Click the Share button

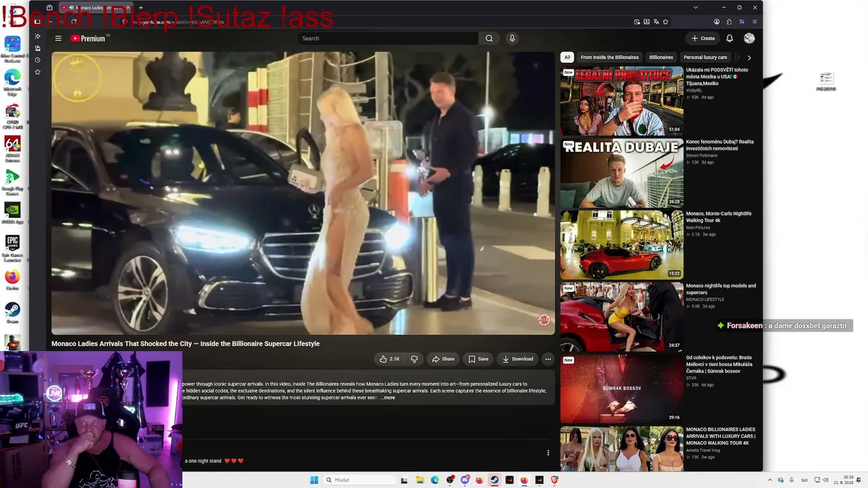[x=443, y=359]
